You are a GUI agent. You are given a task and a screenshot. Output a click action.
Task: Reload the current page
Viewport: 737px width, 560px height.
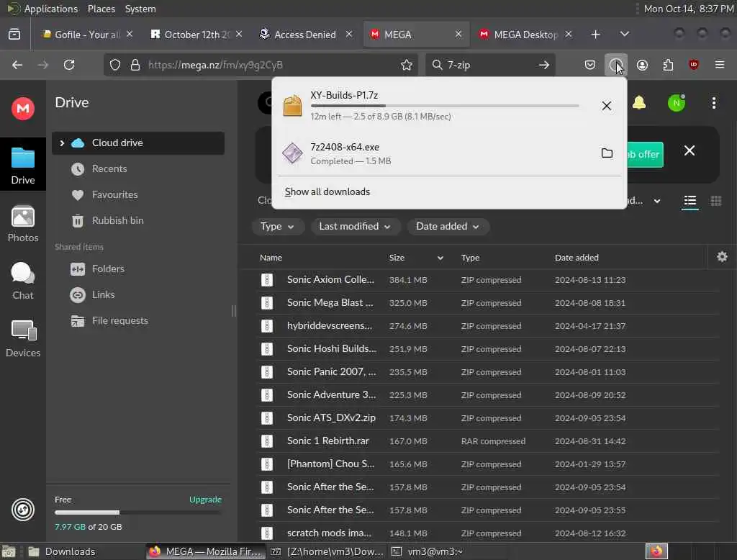tap(69, 65)
